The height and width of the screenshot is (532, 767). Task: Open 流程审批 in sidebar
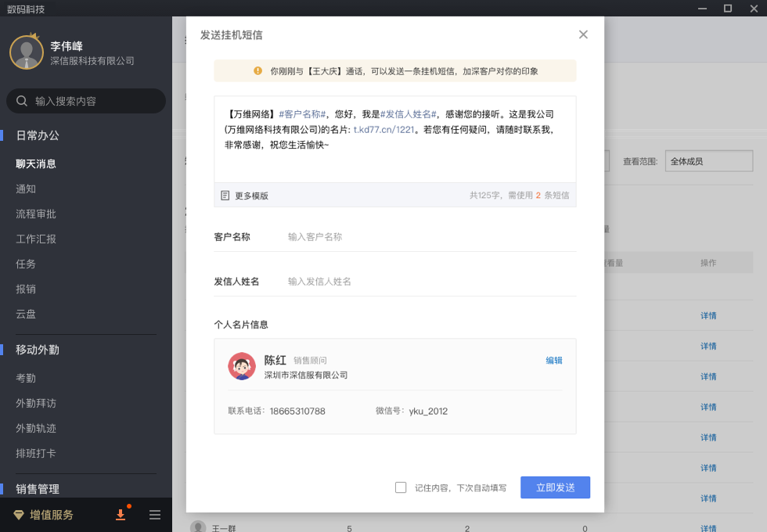click(36, 214)
